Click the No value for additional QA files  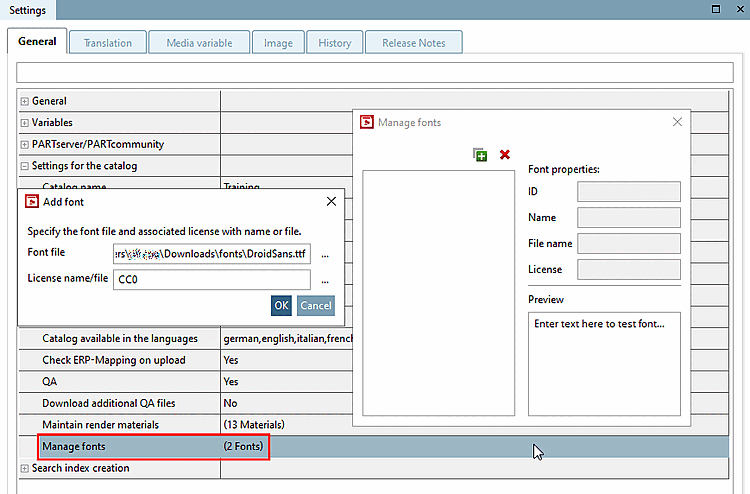click(x=230, y=403)
